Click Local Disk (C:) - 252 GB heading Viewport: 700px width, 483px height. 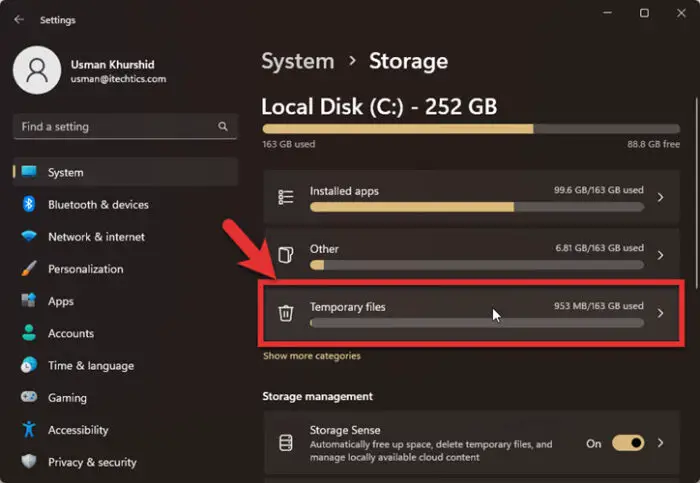pyautogui.click(x=379, y=107)
